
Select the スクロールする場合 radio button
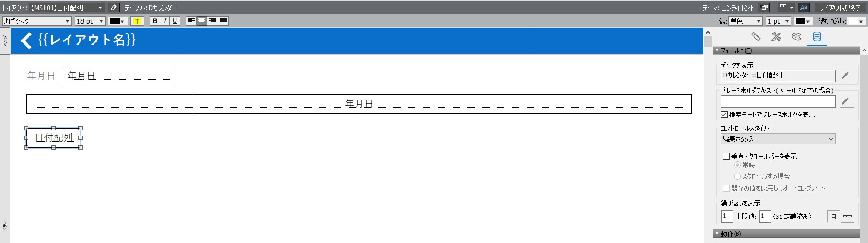[737, 176]
